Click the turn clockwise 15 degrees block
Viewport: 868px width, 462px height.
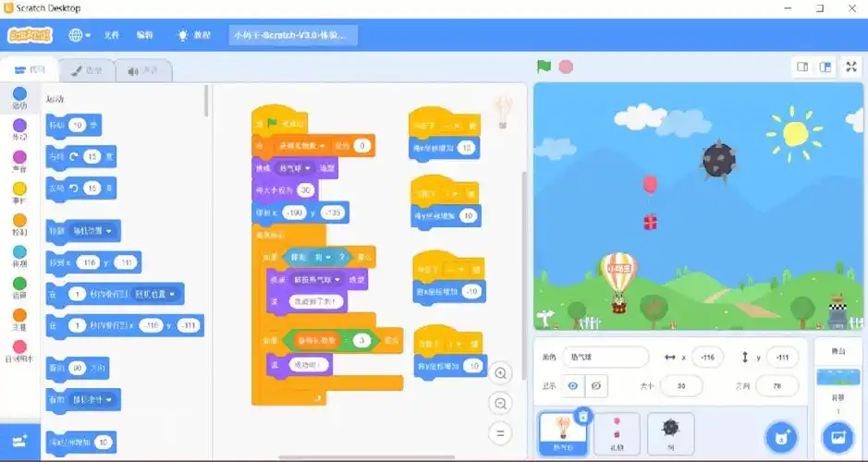coord(80,156)
